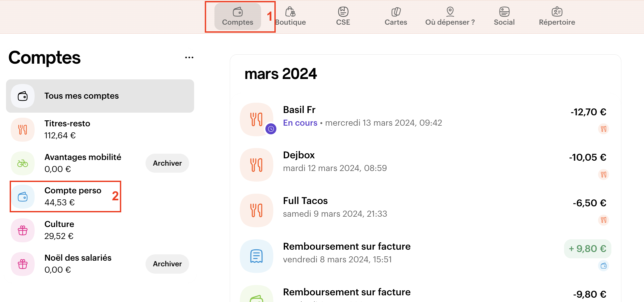Click the Noël des salariés gift icon

(x=23, y=264)
